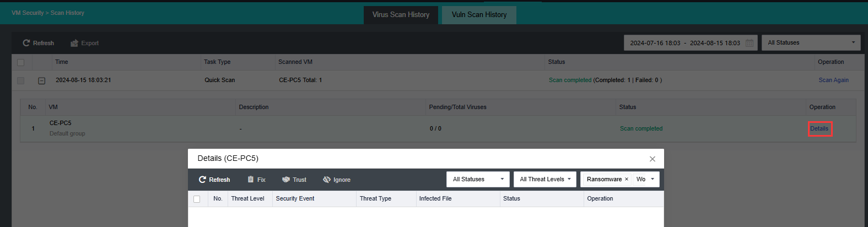This screenshot has height=227, width=868.
Task: Open All Statuses dropdown in Details dialog
Action: pyautogui.click(x=478, y=179)
